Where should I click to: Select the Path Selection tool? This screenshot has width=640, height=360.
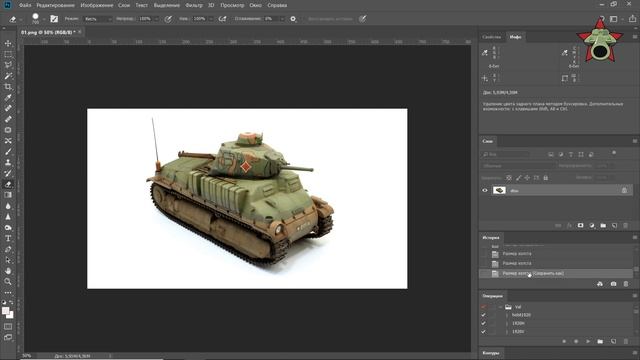pos(8,260)
